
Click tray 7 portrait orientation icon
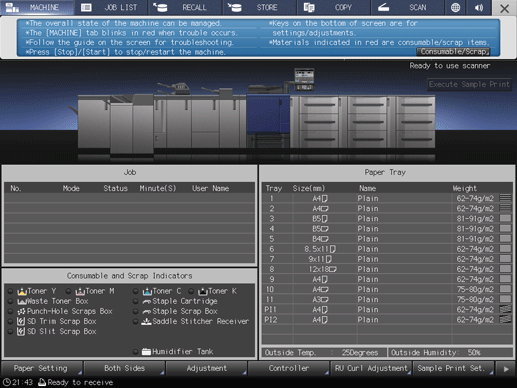(329, 259)
